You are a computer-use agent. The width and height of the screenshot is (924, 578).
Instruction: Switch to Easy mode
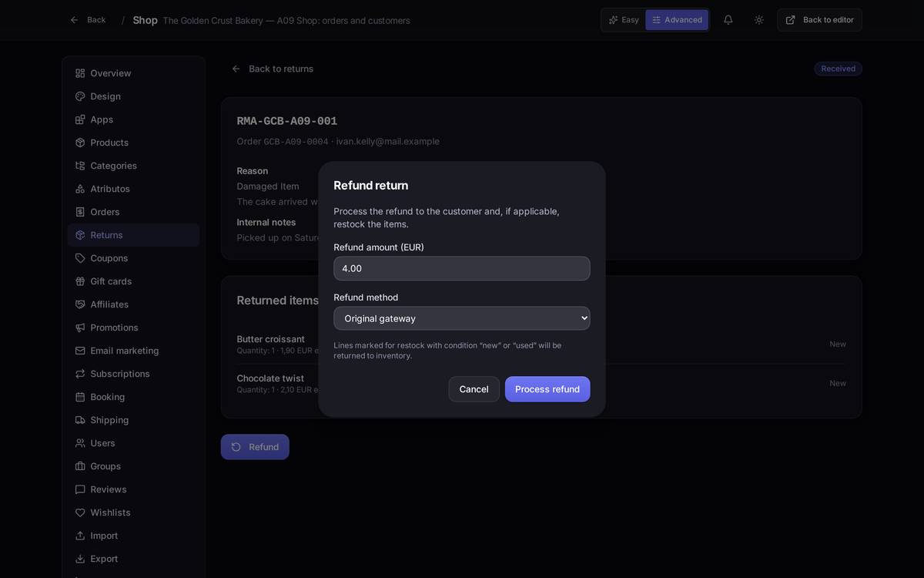(x=624, y=20)
